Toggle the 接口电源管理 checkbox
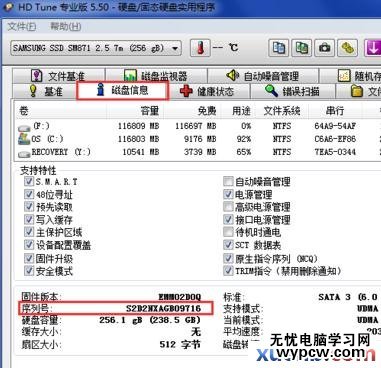Image resolution: width=381 pixels, height=368 pixels. point(228,219)
